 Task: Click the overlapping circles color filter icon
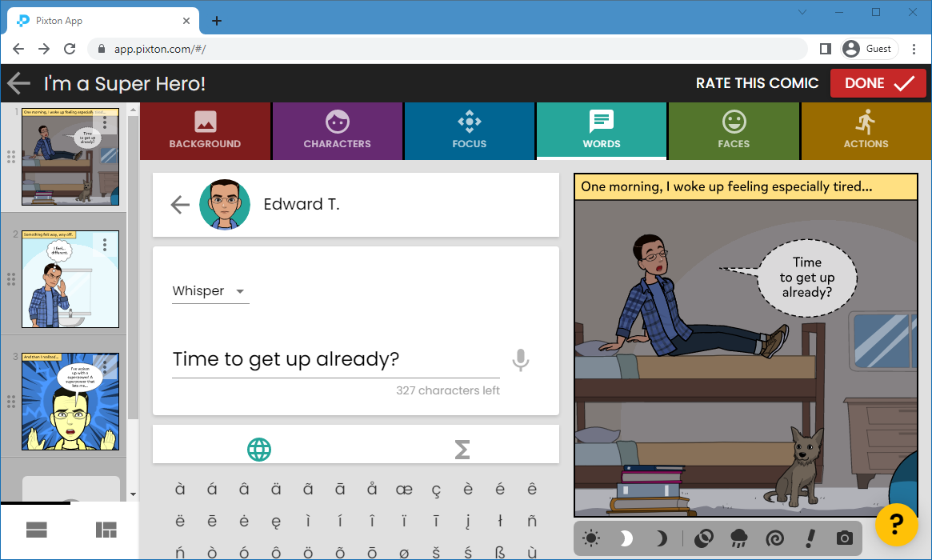[702, 538]
